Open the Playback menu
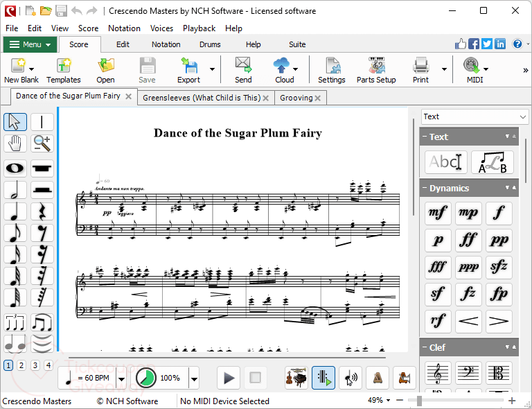 (199, 28)
